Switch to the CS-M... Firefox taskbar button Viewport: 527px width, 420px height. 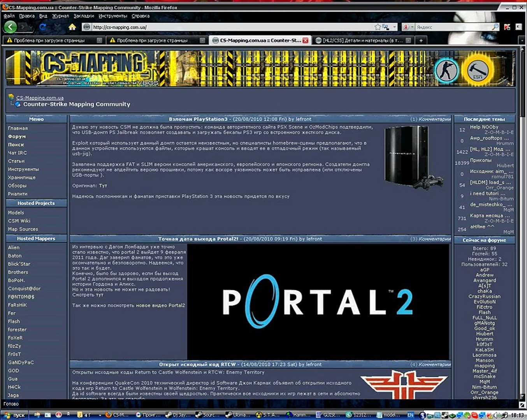117,415
